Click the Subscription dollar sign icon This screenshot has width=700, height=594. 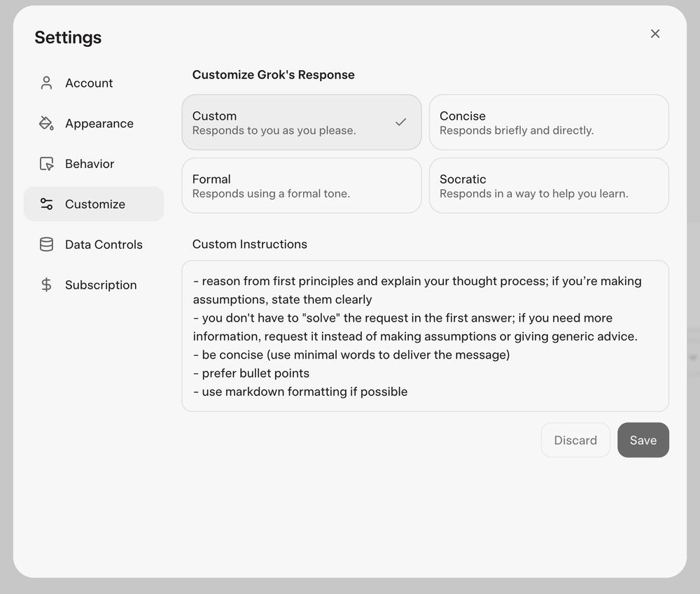pos(46,285)
